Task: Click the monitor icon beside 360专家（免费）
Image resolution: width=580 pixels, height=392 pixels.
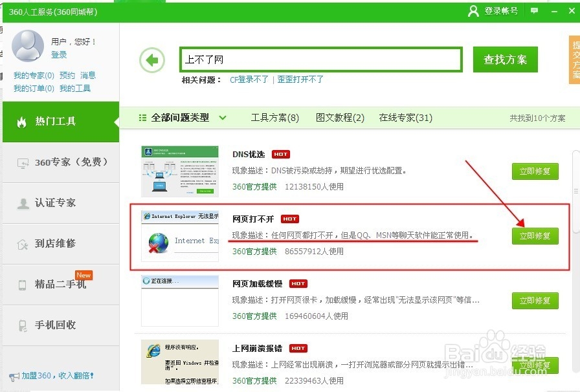Action: (x=23, y=163)
